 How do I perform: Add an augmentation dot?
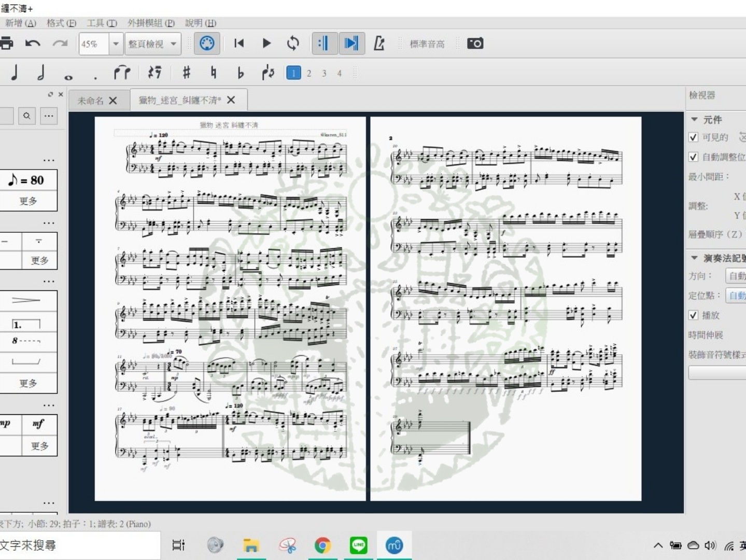(95, 78)
